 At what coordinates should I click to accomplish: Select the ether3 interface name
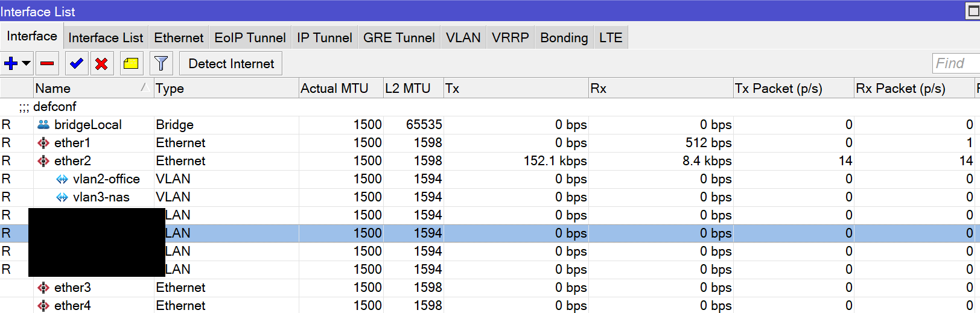tap(72, 288)
